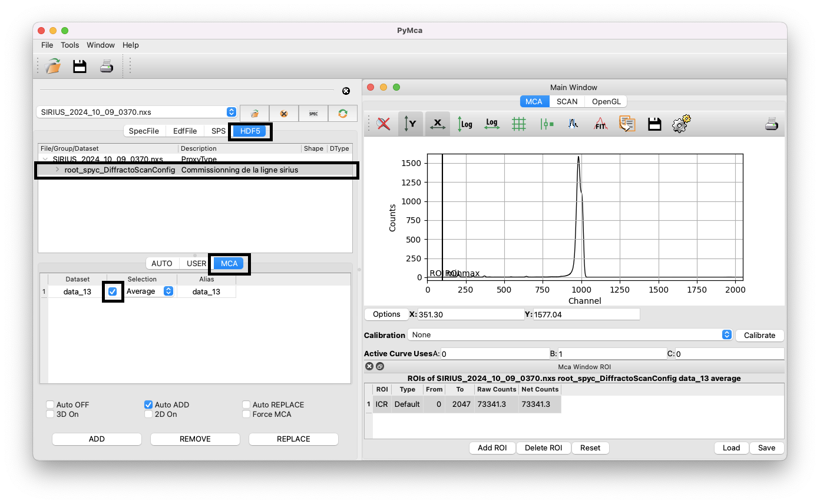This screenshot has height=504, width=820.
Task: Click the ADD button
Action: 97,439
